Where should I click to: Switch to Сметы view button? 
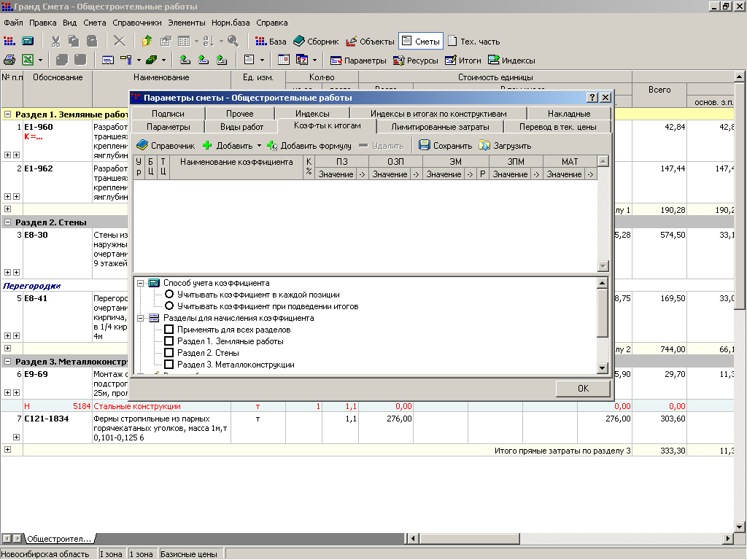[x=421, y=42]
